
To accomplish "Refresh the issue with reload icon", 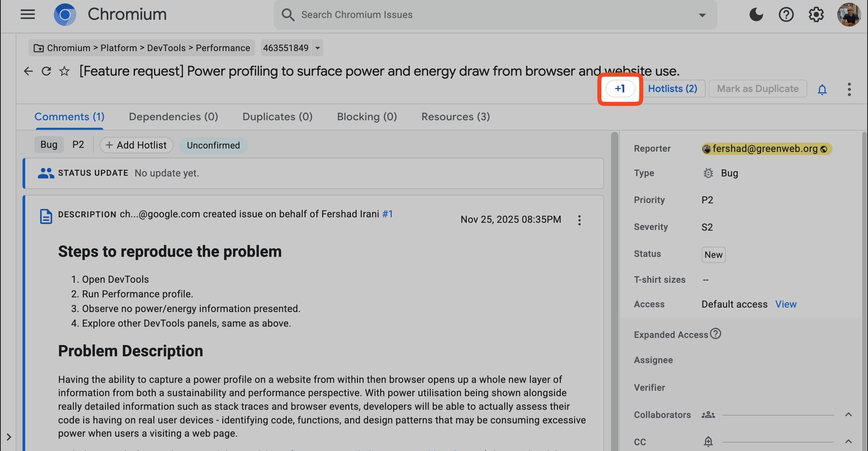I will 46,71.
